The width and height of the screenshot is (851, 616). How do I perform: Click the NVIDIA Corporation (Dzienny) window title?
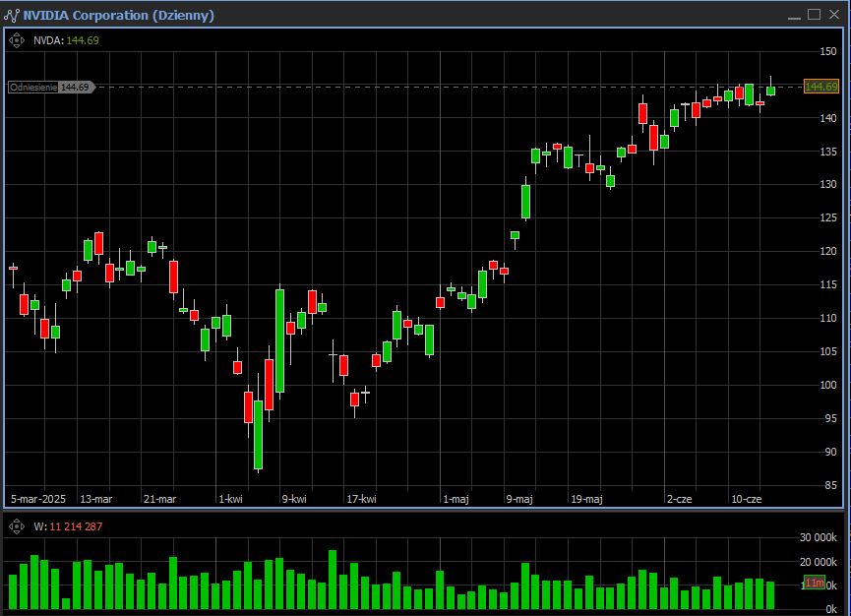[118, 15]
